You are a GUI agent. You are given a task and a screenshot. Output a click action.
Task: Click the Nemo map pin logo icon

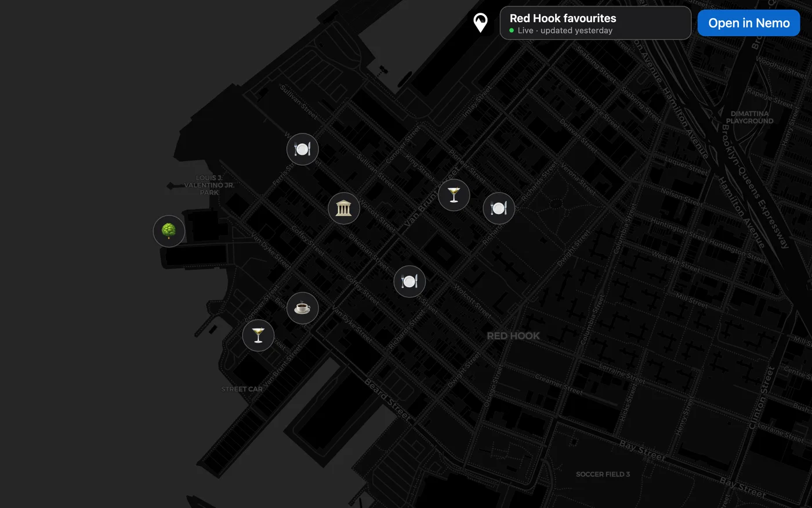[480, 23]
